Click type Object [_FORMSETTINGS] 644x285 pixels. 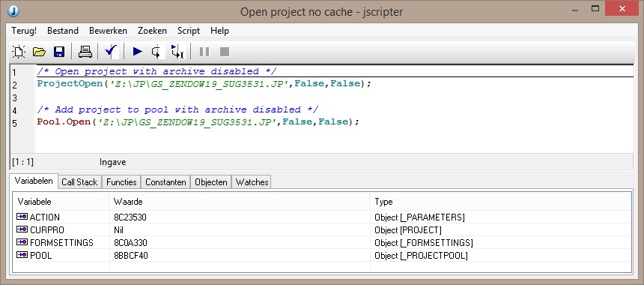pos(423,243)
